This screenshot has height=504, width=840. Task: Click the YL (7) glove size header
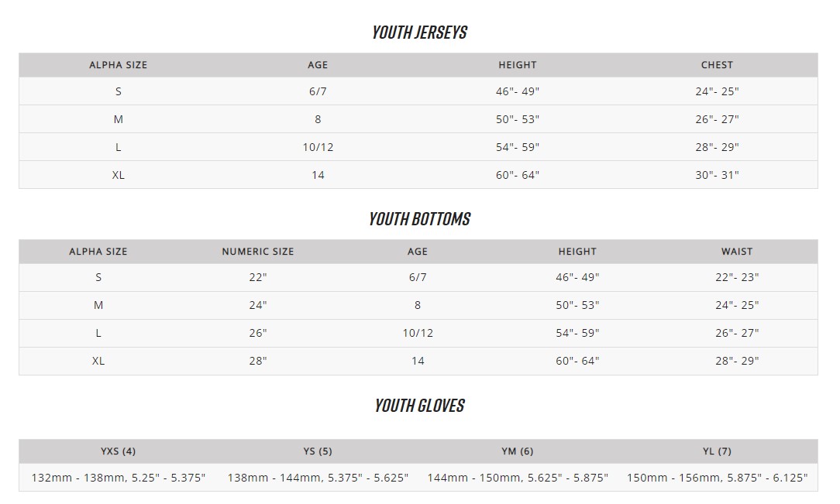(717, 451)
